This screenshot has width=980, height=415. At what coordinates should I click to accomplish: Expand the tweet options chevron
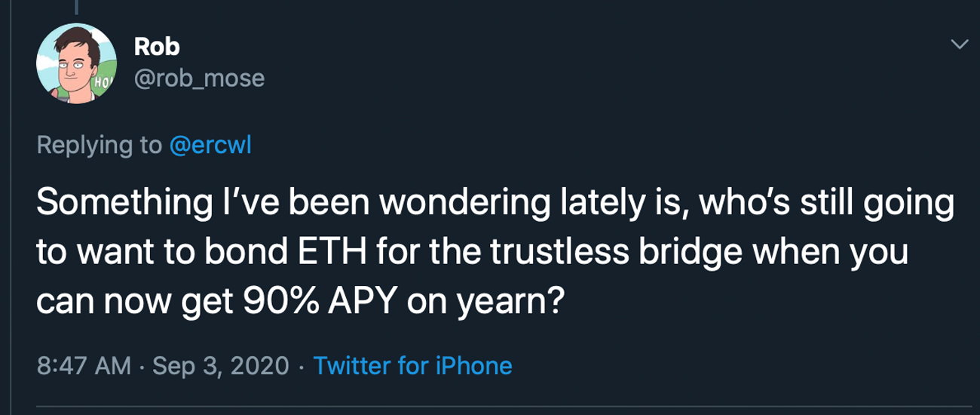click(x=959, y=45)
